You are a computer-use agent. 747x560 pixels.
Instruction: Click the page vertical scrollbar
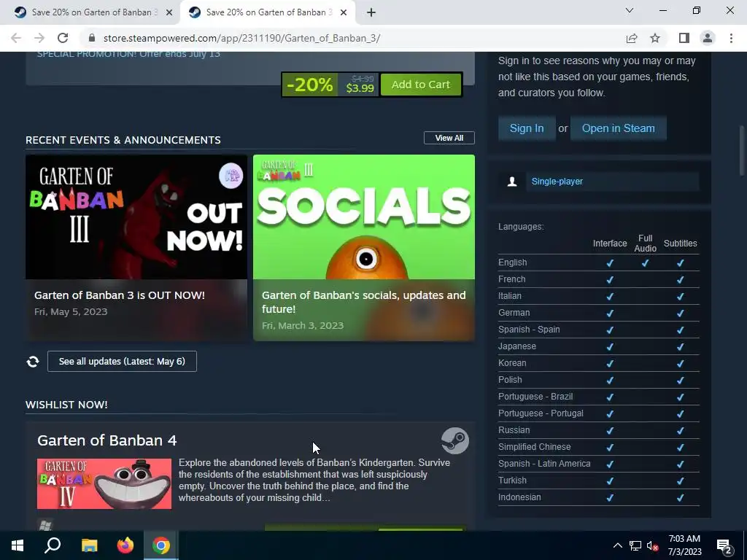tap(742, 150)
